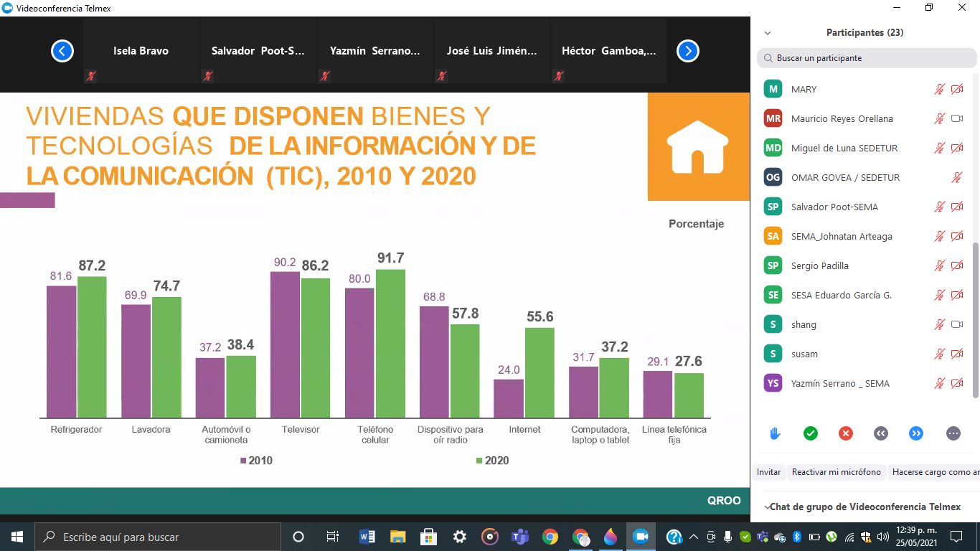
Task: Open Microsoft Teams from the taskbar
Action: tap(519, 536)
